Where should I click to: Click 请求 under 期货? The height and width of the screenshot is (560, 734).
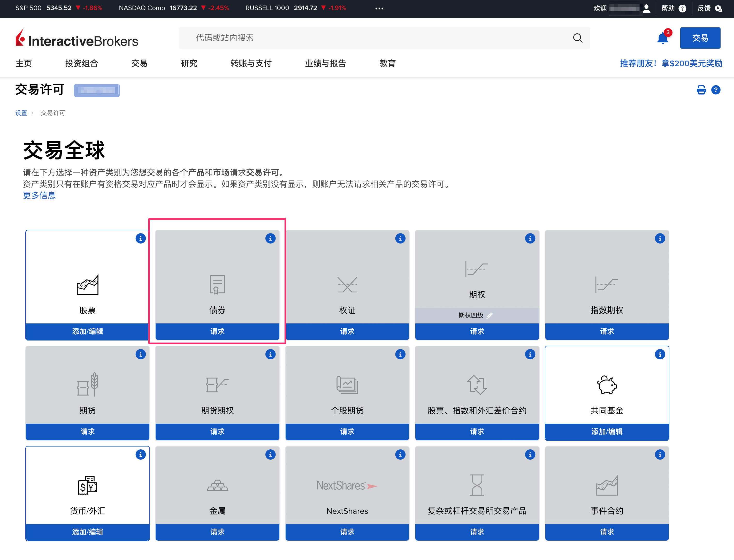pos(88,432)
